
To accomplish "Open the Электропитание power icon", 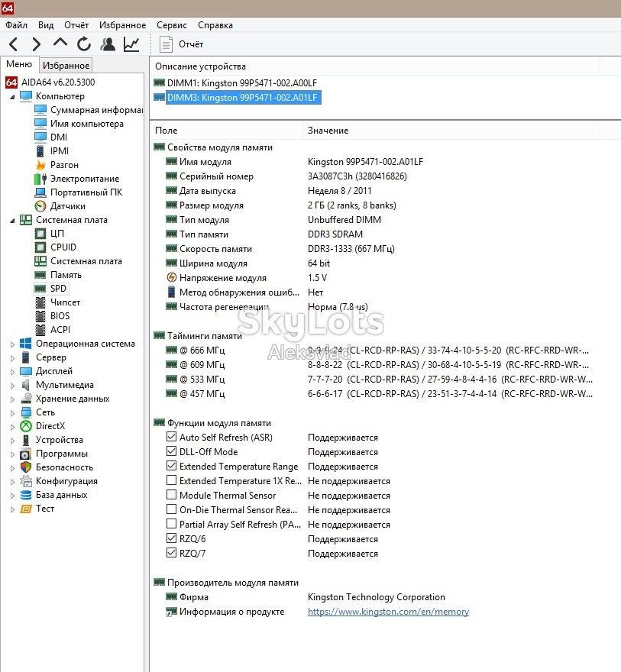I will coord(40,179).
